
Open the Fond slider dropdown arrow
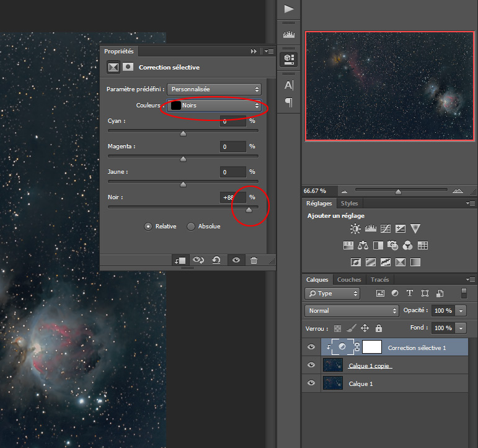coord(461,328)
